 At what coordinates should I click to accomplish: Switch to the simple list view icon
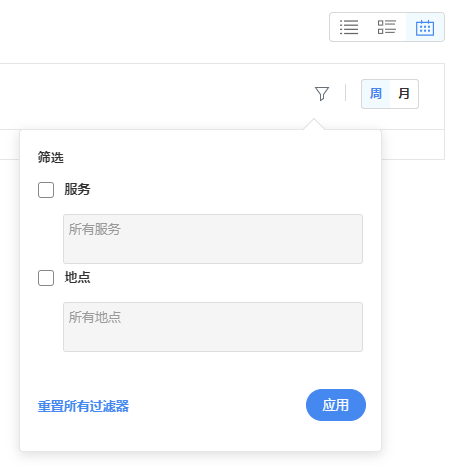pyautogui.click(x=349, y=27)
